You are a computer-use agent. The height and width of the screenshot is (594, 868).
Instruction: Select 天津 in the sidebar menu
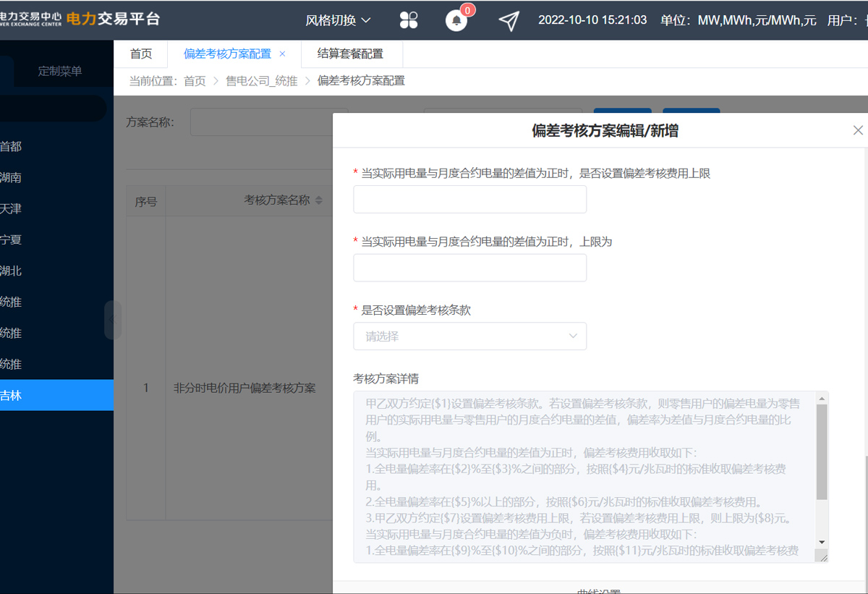point(56,208)
